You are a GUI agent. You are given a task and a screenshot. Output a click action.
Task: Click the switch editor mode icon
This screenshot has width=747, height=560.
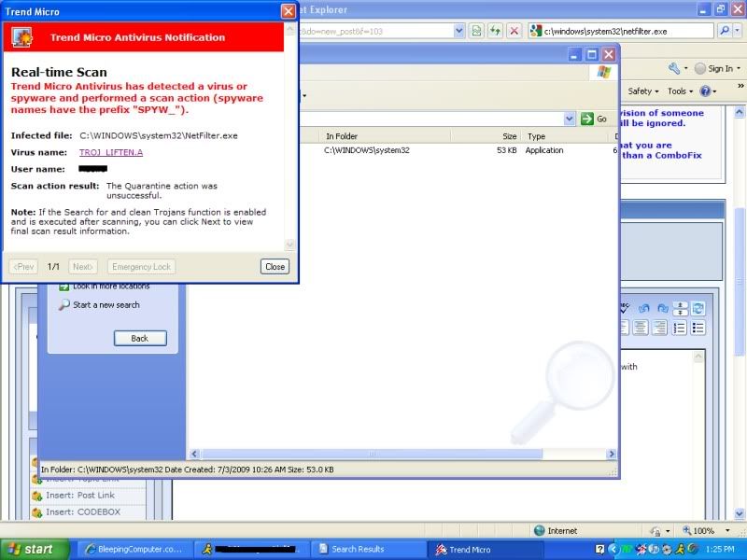point(698,309)
